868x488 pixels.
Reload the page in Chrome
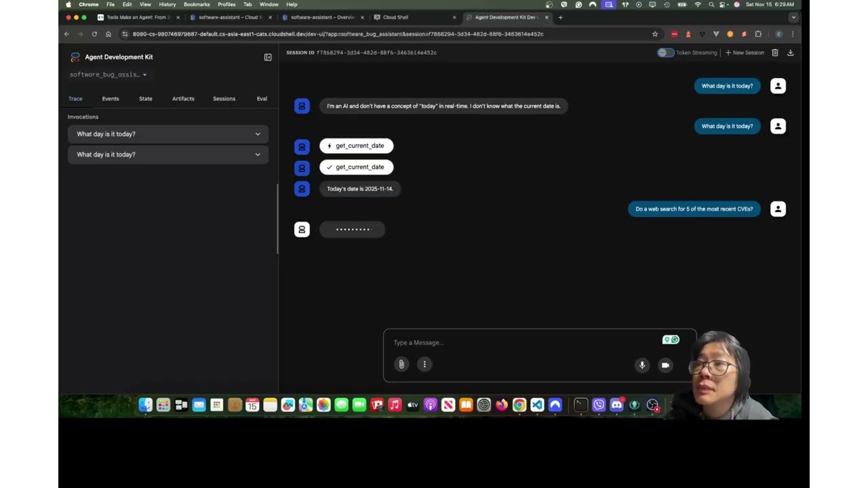(94, 34)
